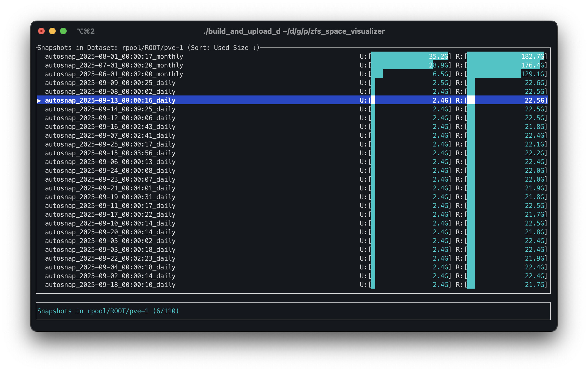588x372 pixels.
Task: Click the sort direction arrow in header
Action: 254,48
